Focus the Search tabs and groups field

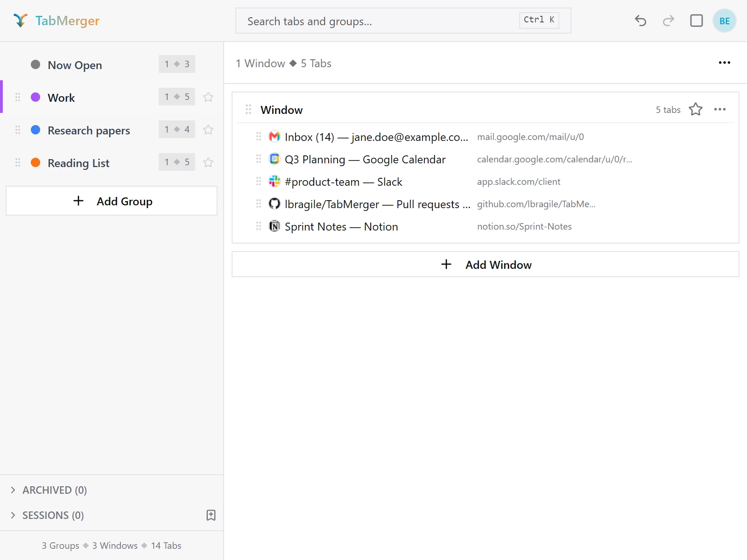click(x=403, y=21)
